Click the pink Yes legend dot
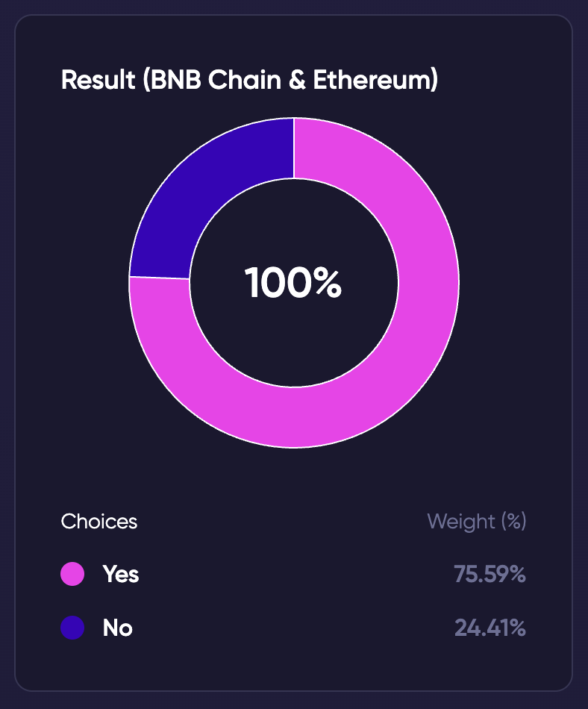The height and width of the screenshot is (709, 588). pos(72,575)
